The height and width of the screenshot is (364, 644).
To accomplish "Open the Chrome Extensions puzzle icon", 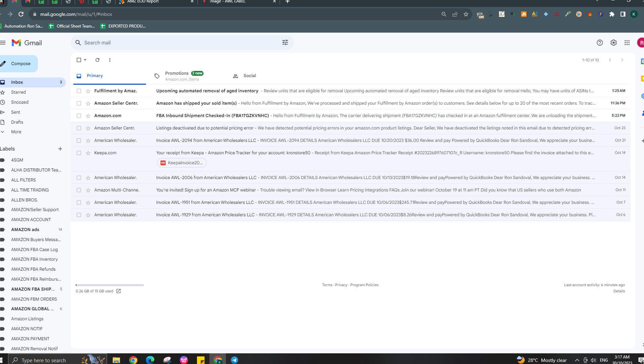I will [612, 14].
